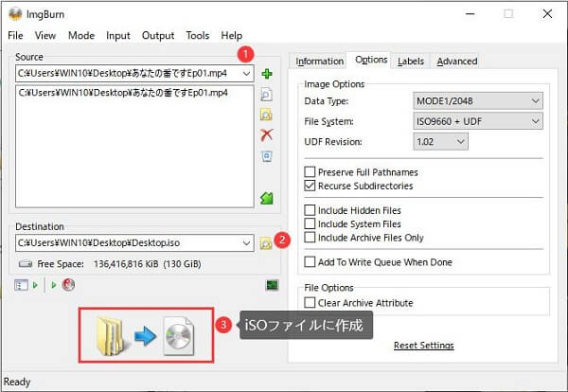Open the Data Type MODE1/2048 dropdown
Viewport: 568px width, 392px height.
[x=478, y=100]
